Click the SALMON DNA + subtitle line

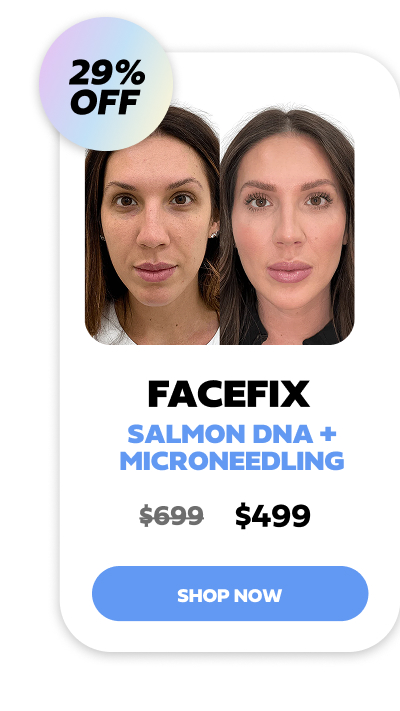(232, 434)
